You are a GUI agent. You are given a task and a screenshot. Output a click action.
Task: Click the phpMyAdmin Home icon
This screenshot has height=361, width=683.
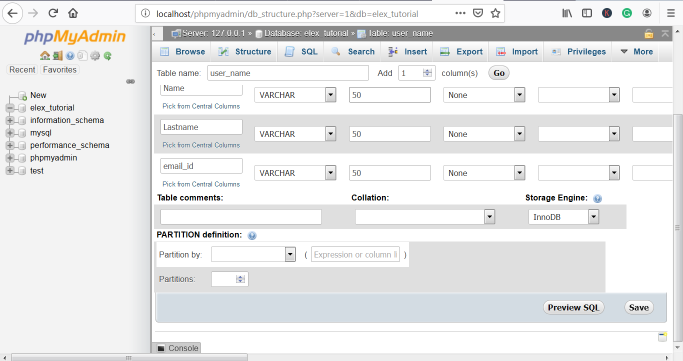point(45,56)
